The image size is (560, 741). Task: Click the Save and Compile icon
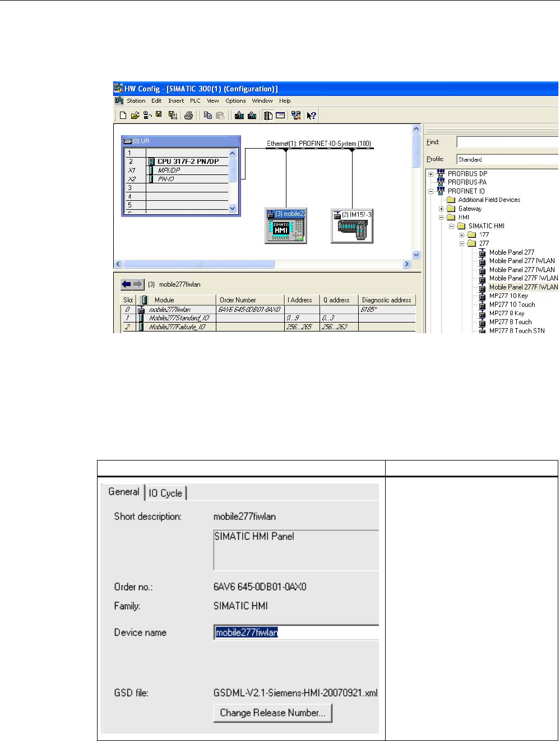point(173,116)
